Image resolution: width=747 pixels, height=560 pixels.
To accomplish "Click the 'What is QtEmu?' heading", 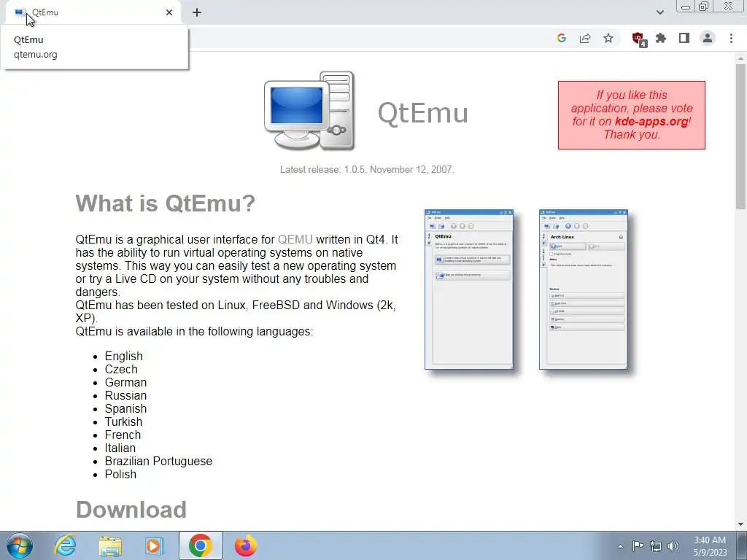I will pyautogui.click(x=166, y=203).
